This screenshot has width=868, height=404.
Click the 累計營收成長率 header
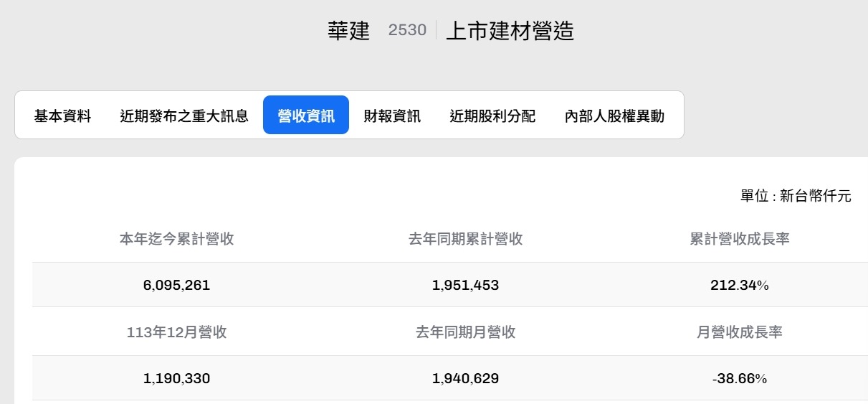[x=740, y=239]
